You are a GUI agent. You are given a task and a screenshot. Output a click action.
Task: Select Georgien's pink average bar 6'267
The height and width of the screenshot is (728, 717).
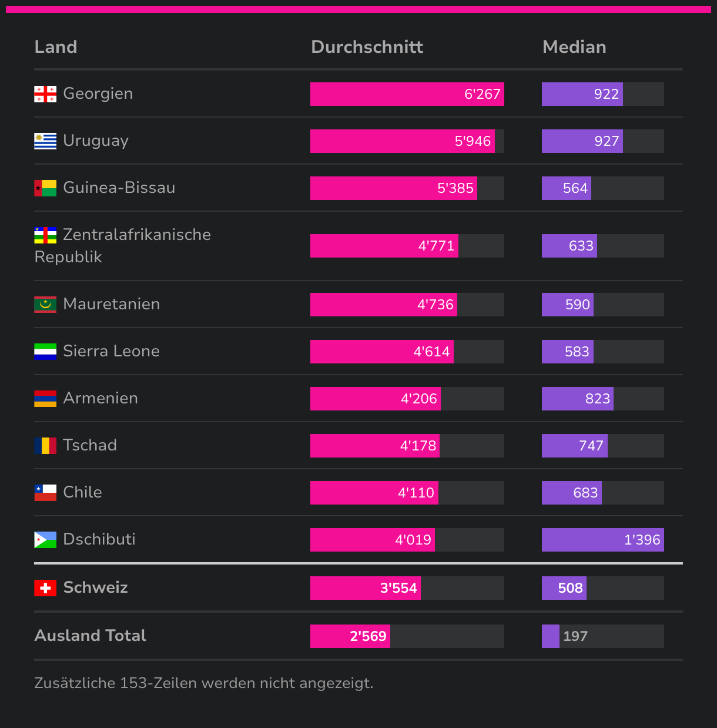407,94
